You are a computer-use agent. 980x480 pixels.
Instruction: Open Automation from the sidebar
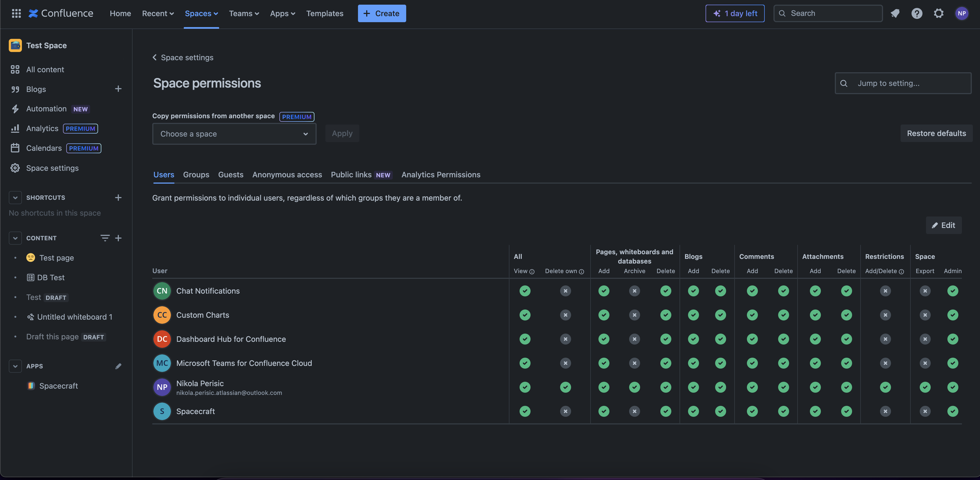[x=46, y=109]
